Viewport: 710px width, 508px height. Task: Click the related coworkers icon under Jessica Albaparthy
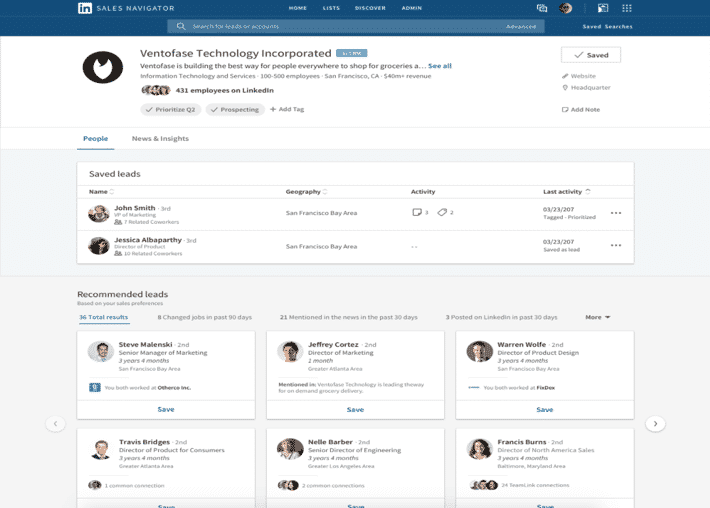pos(118,254)
